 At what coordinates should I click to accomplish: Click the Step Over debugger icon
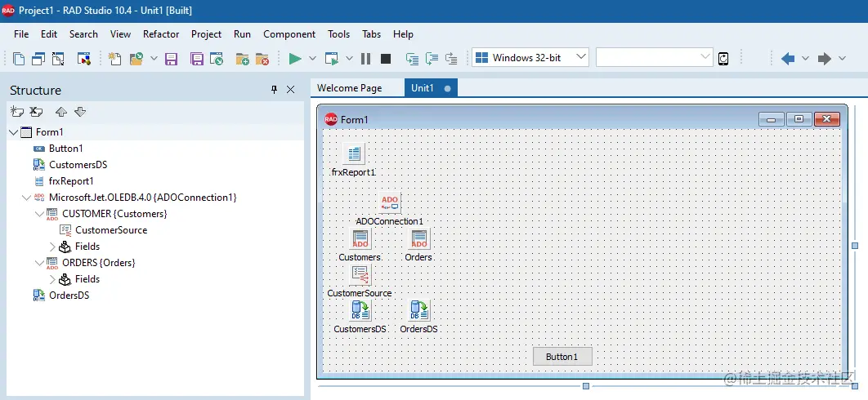pyautogui.click(x=432, y=59)
